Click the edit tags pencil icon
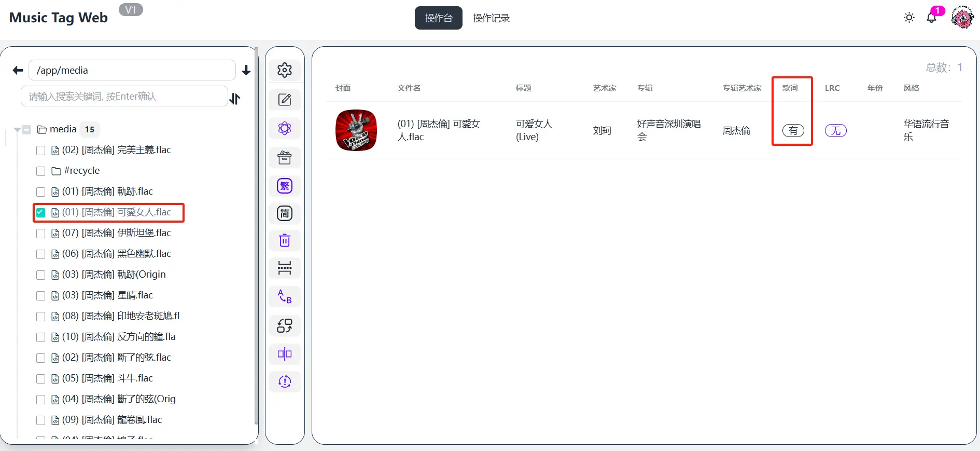 pyautogui.click(x=285, y=100)
